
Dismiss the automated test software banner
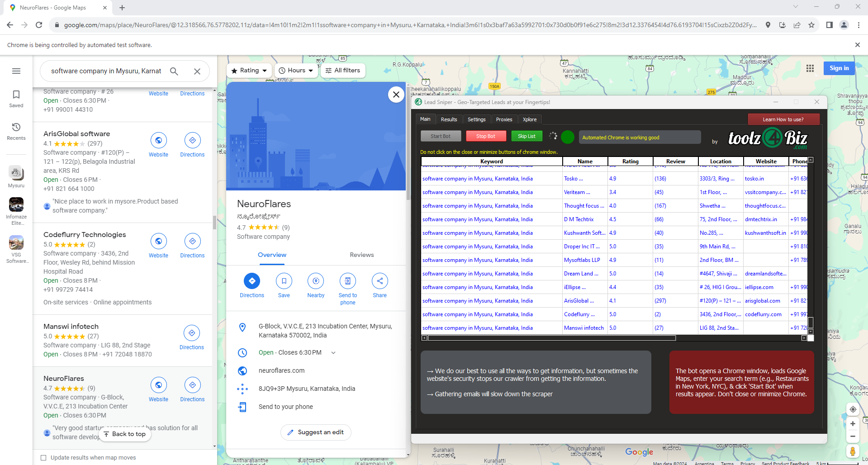click(857, 45)
